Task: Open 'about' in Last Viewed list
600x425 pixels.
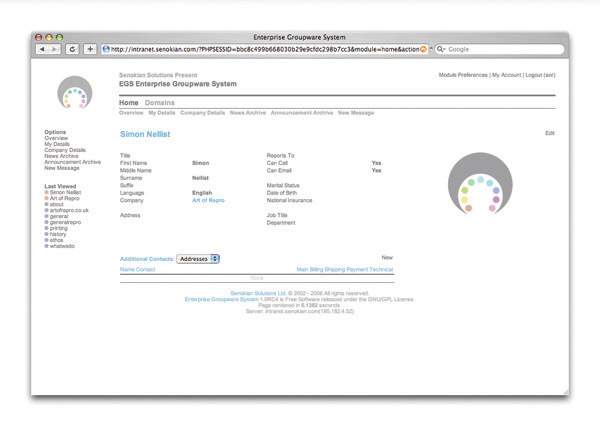Action: pos(57,204)
